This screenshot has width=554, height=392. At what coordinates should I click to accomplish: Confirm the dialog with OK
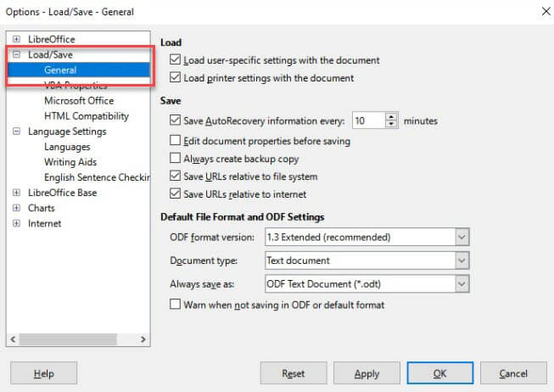[439, 373]
